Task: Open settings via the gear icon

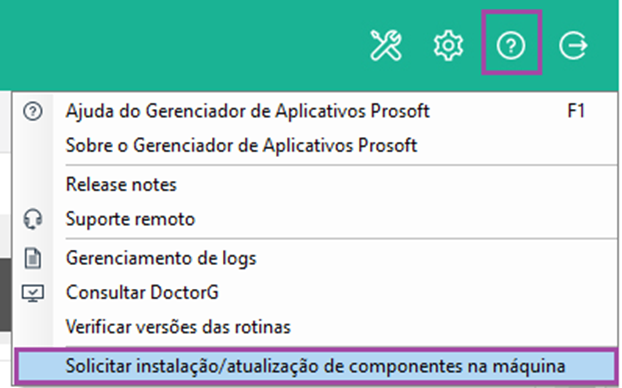Action: click(448, 46)
